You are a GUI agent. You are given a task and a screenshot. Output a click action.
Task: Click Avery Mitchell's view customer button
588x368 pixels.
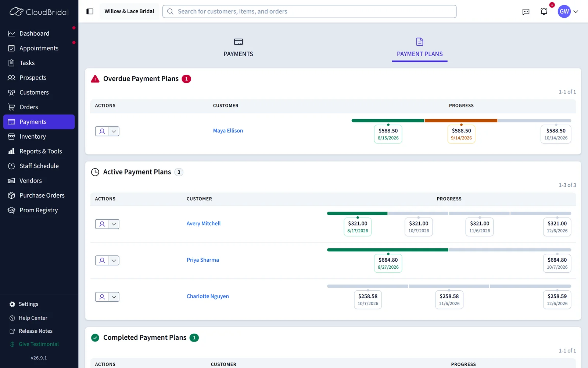[102, 224]
